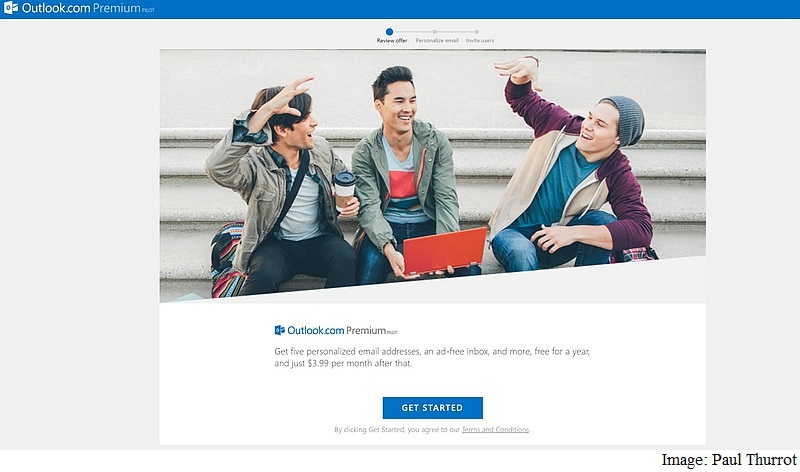Open the Outlook.com Premium header title
Viewport: 800px width, 472px height.
coord(88,8)
